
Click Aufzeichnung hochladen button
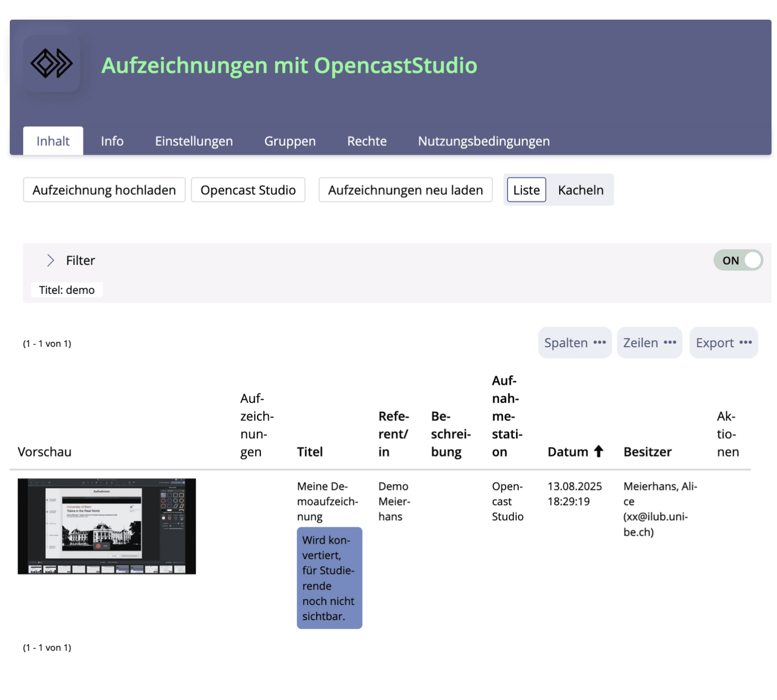point(104,190)
